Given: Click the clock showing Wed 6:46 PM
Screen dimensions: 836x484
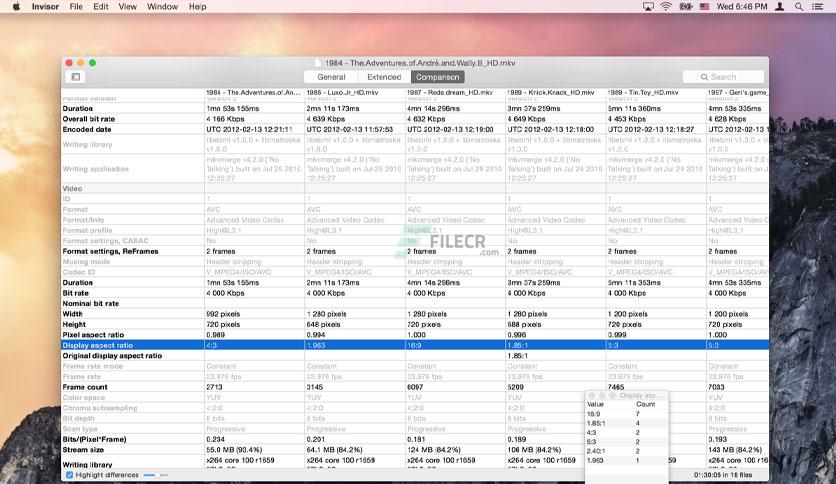Looking at the screenshot, I should (742, 6).
